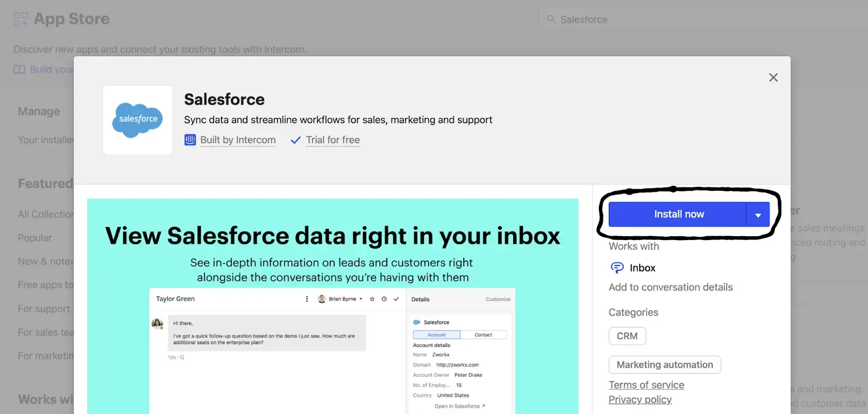Click the snooze clock icon in conversation preview
868x414 pixels.
click(x=384, y=299)
